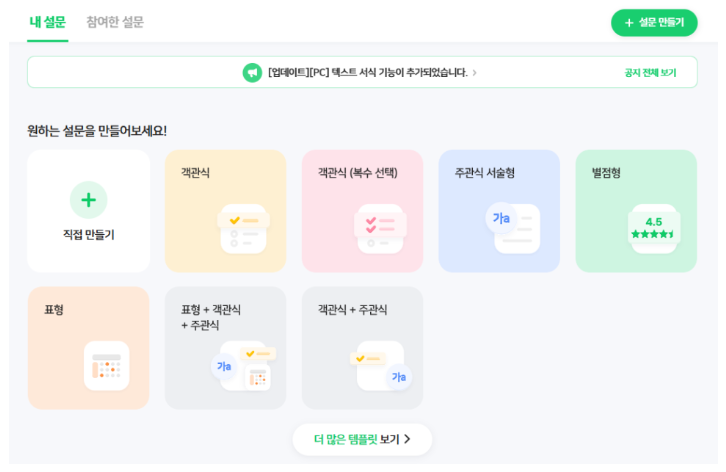Click the 표형 + 객관식 + 주관식 combined icon
This screenshot has width=726, height=472.
[x=245, y=366]
